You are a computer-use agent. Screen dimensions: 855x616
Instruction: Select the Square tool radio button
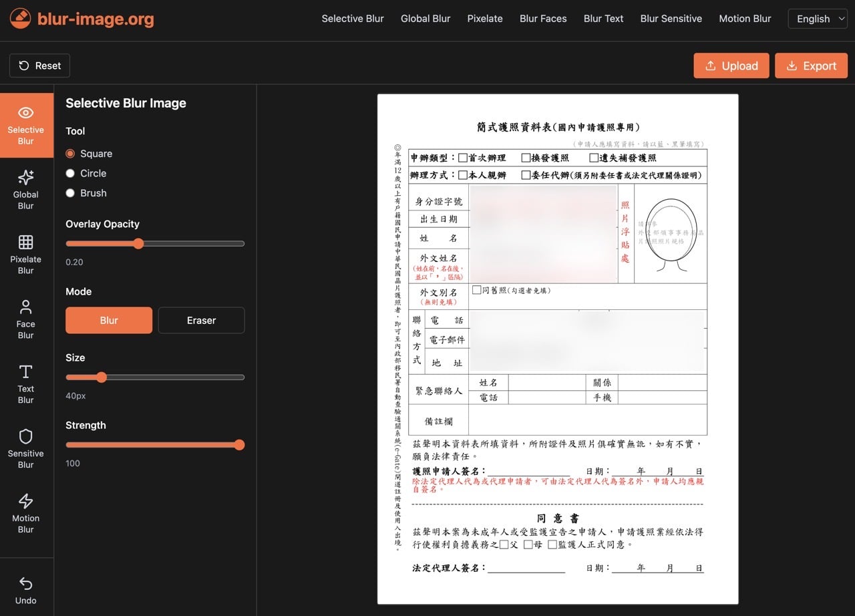point(70,154)
